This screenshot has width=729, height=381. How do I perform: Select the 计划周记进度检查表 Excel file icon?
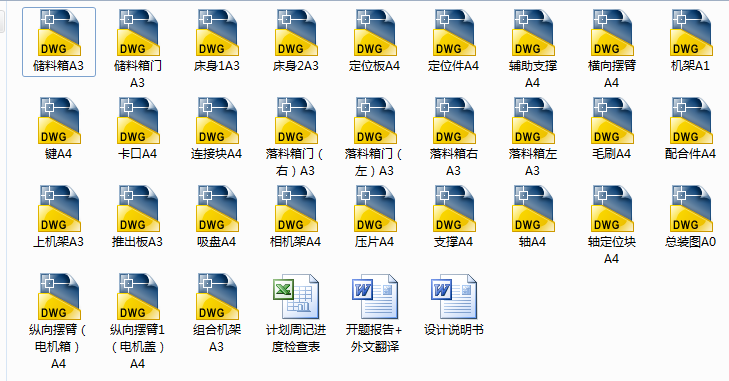pyautogui.click(x=296, y=296)
